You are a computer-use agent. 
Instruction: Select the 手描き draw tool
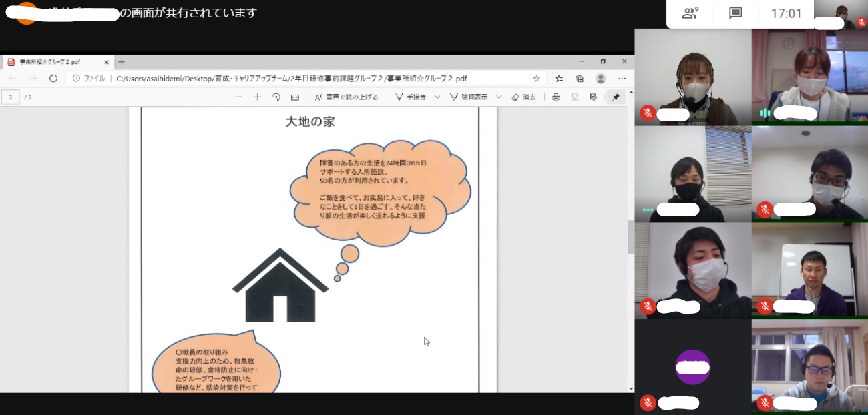tap(411, 97)
